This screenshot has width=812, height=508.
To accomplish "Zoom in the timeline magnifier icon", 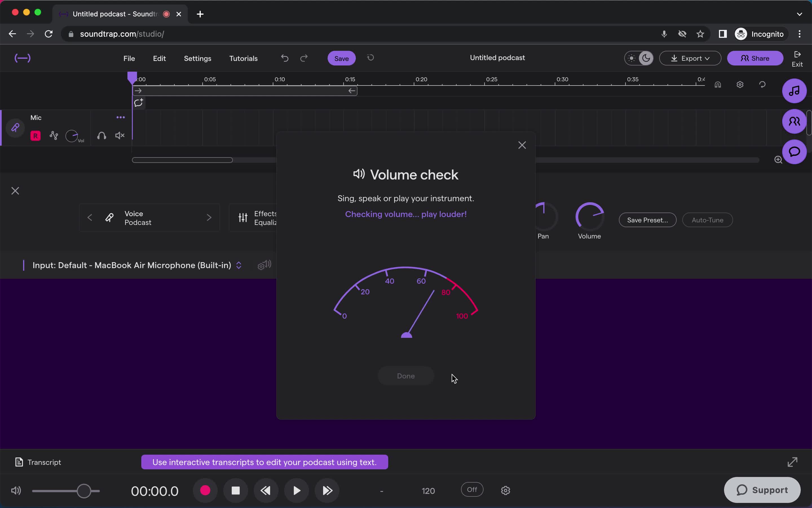I will pos(778,159).
